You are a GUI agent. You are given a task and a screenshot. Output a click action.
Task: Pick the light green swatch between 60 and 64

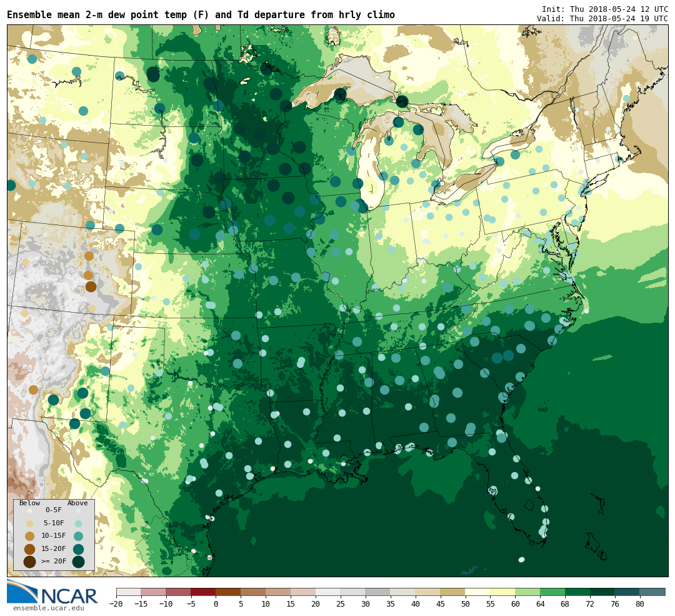click(528, 592)
